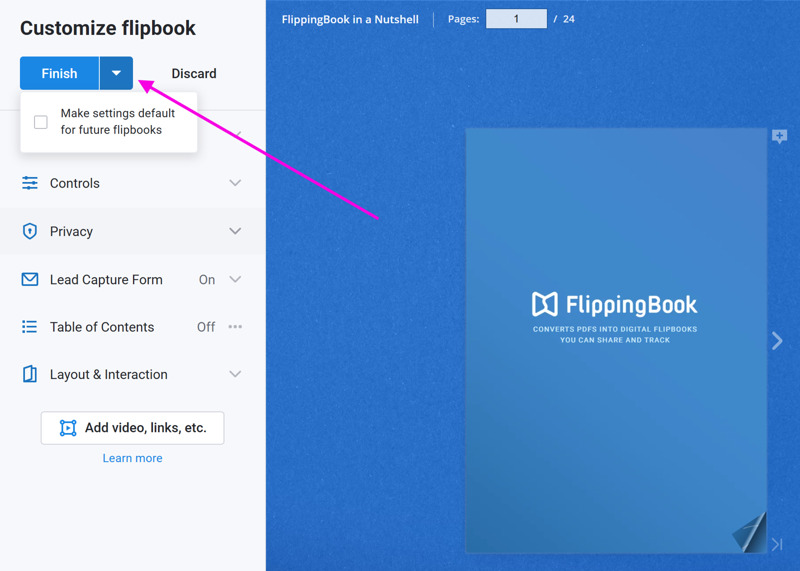
Task: Click the add note icon beside page
Action: pyautogui.click(x=779, y=137)
